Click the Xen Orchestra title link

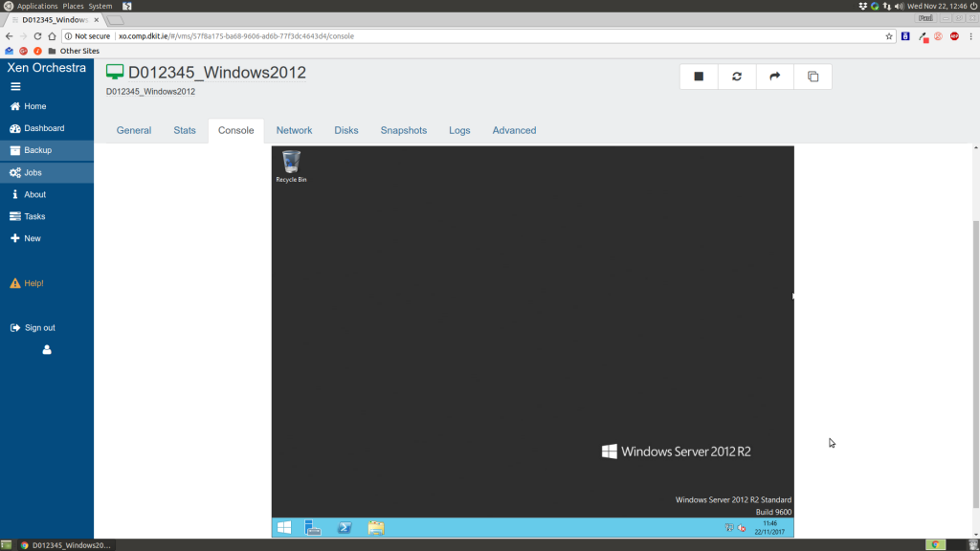coord(47,68)
